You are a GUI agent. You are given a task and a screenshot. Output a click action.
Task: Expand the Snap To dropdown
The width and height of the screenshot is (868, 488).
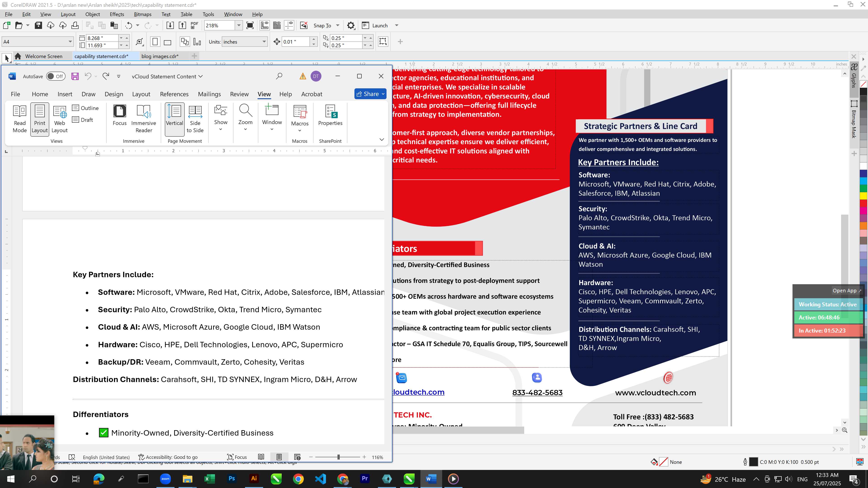338,25
